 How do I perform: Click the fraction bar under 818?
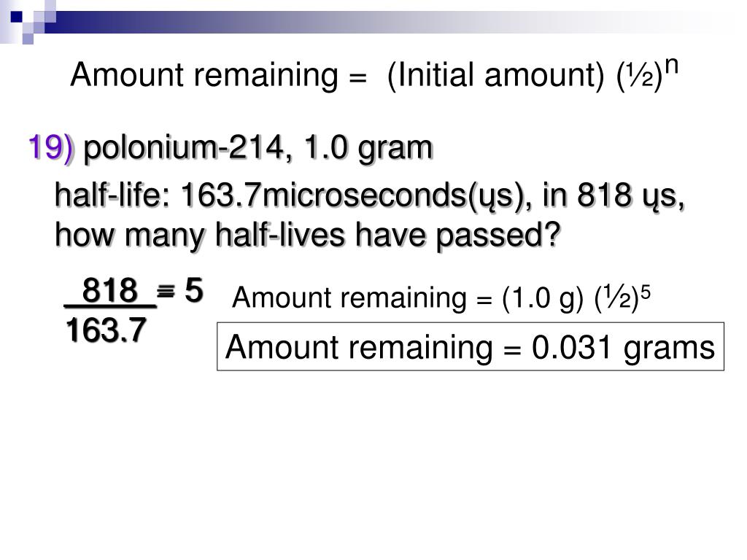111,306
